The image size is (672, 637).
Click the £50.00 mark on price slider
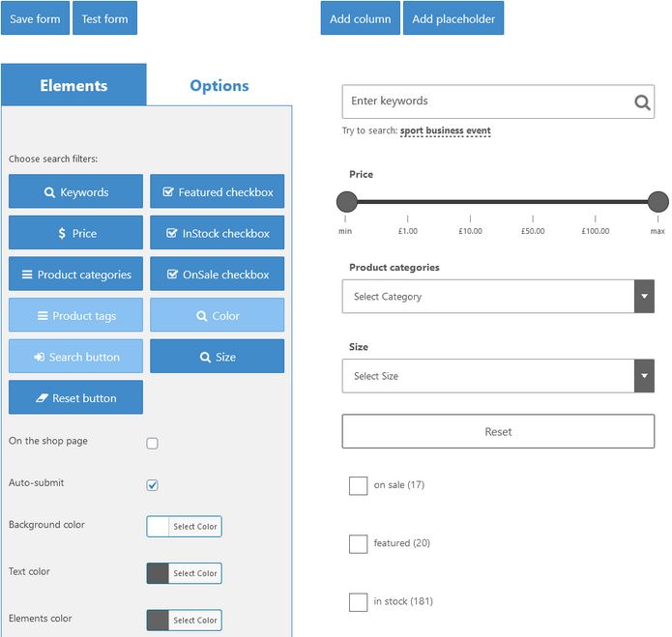(533, 231)
